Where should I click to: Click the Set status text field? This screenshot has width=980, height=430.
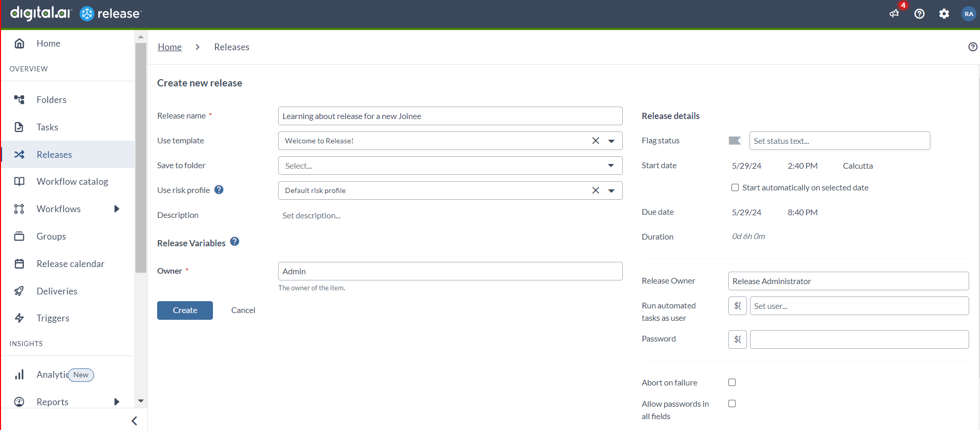839,141
